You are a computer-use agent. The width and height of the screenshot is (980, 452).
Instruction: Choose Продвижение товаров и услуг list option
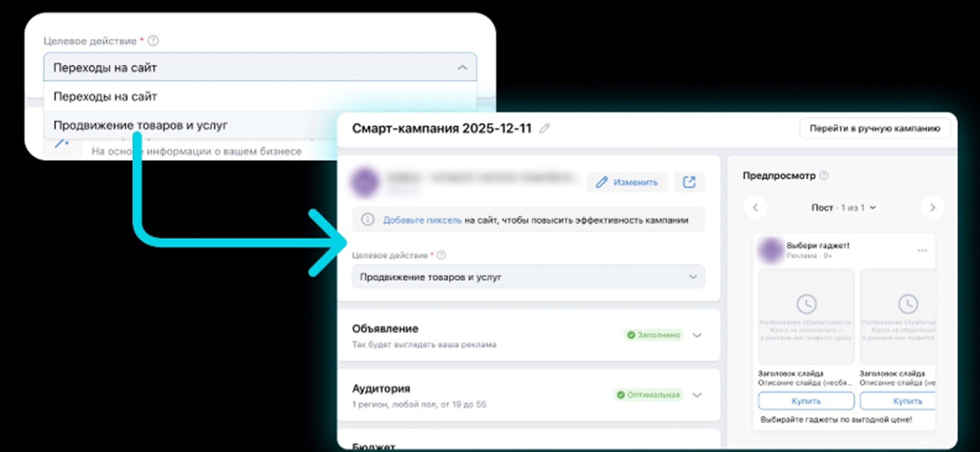140,125
